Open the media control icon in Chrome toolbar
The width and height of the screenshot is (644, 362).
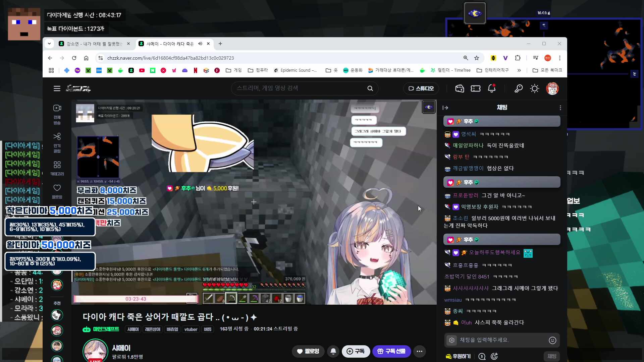click(x=536, y=58)
